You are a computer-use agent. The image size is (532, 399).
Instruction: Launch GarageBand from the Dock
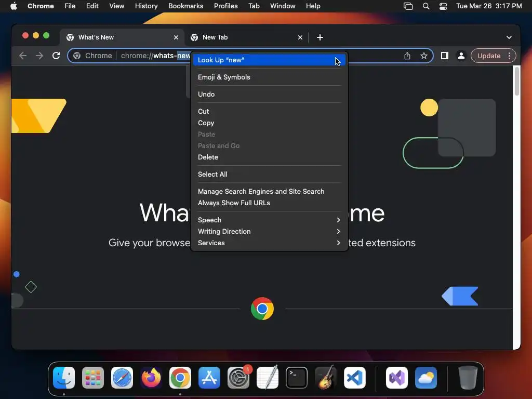coord(326,378)
